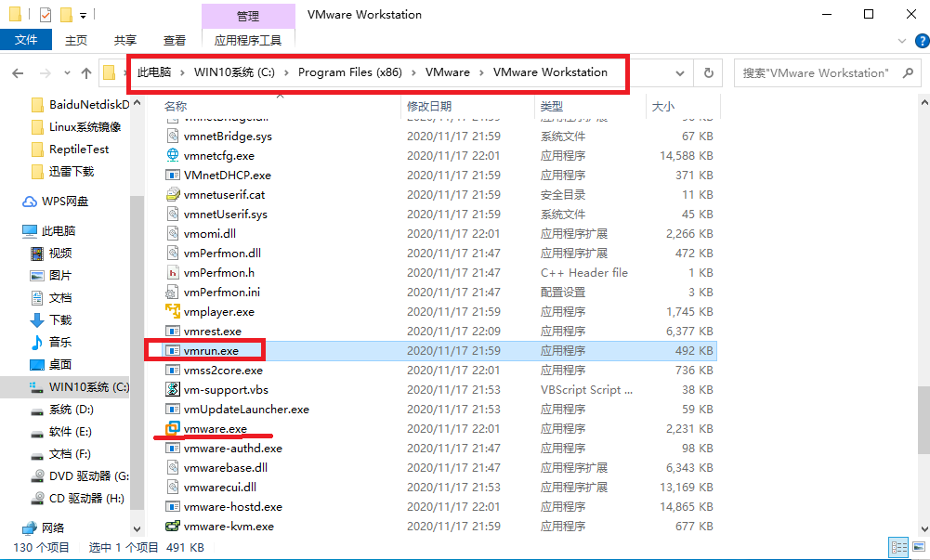930x560 pixels.
Task: Expand the ribbon with chevron
Action: click(902, 41)
